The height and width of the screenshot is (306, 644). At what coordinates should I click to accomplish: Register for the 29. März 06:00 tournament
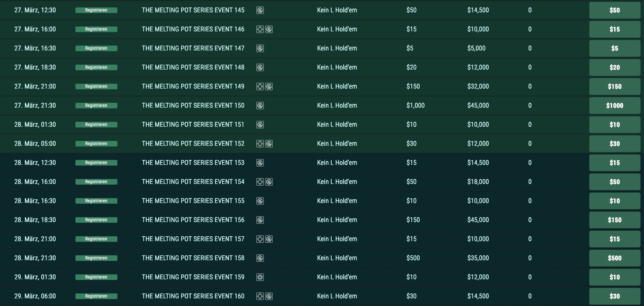96,296
